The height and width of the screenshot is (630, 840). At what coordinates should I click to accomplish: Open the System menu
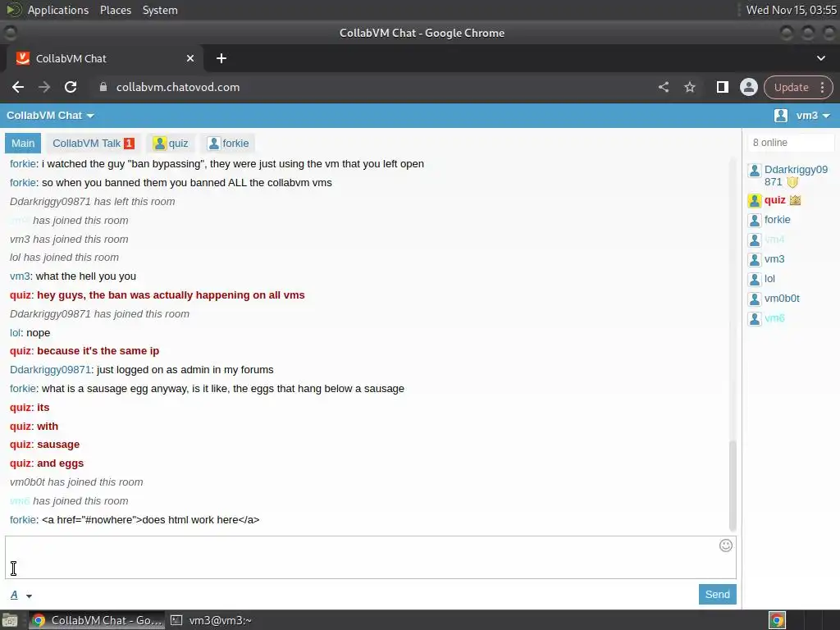pos(160,10)
